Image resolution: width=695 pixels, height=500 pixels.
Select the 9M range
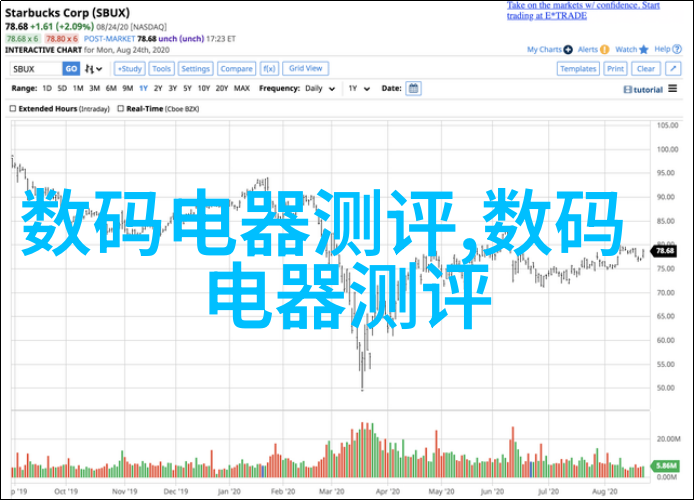128,88
